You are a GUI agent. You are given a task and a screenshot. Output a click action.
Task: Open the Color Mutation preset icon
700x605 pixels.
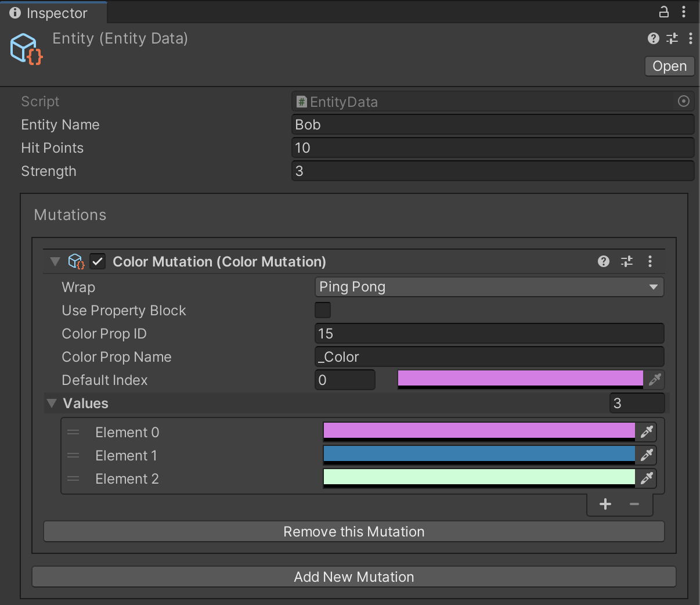(x=627, y=261)
